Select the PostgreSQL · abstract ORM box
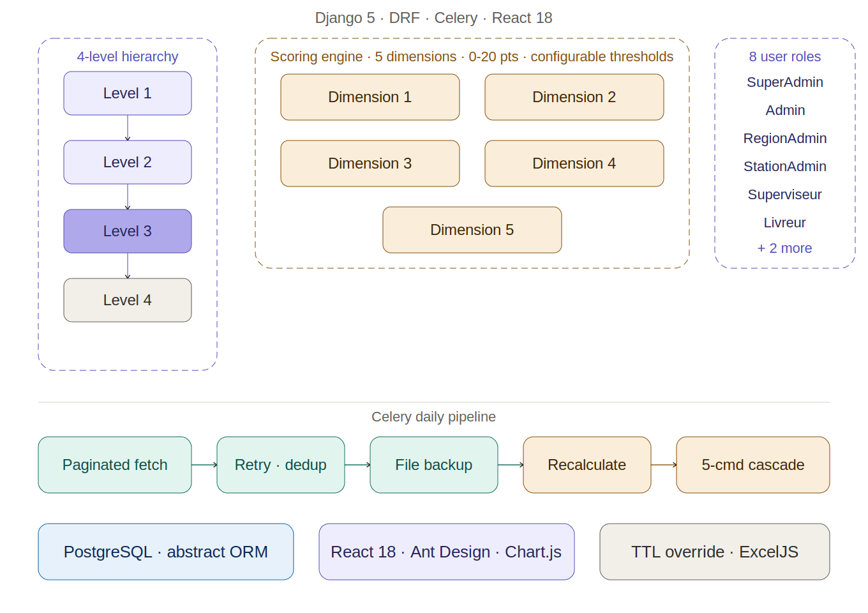This screenshot has width=868, height=613. 166,552
